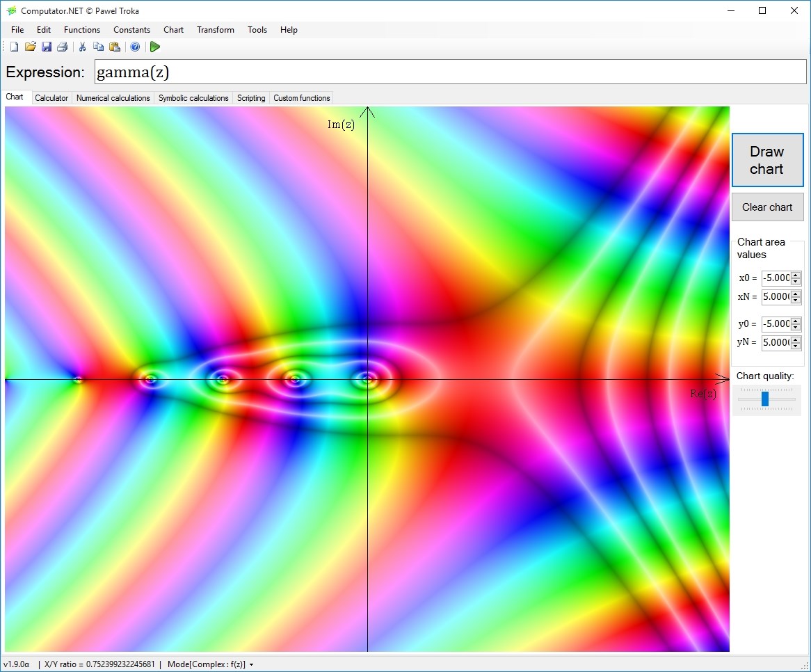Viewport: 811px width, 672px height.
Task: Increase yN with the up arrow
Action: pyautogui.click(x=796, y=339)
